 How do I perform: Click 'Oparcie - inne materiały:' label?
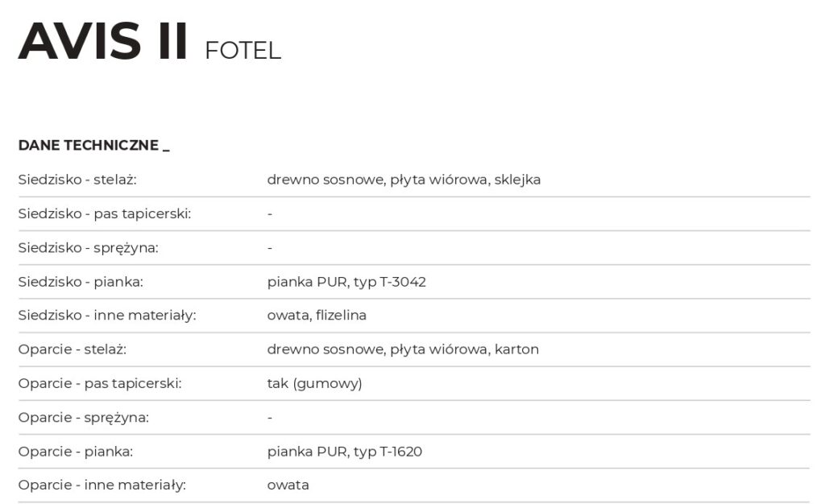pyautogui.click(x=102, y=485)
